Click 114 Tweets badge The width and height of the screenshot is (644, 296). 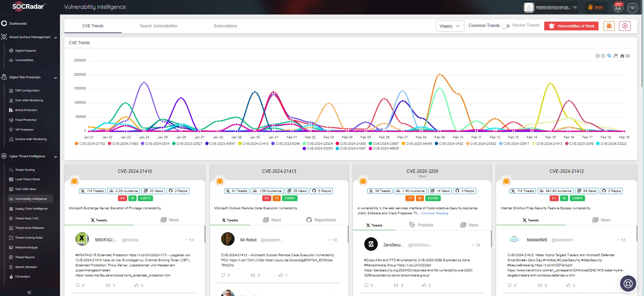tap(92, 191)
